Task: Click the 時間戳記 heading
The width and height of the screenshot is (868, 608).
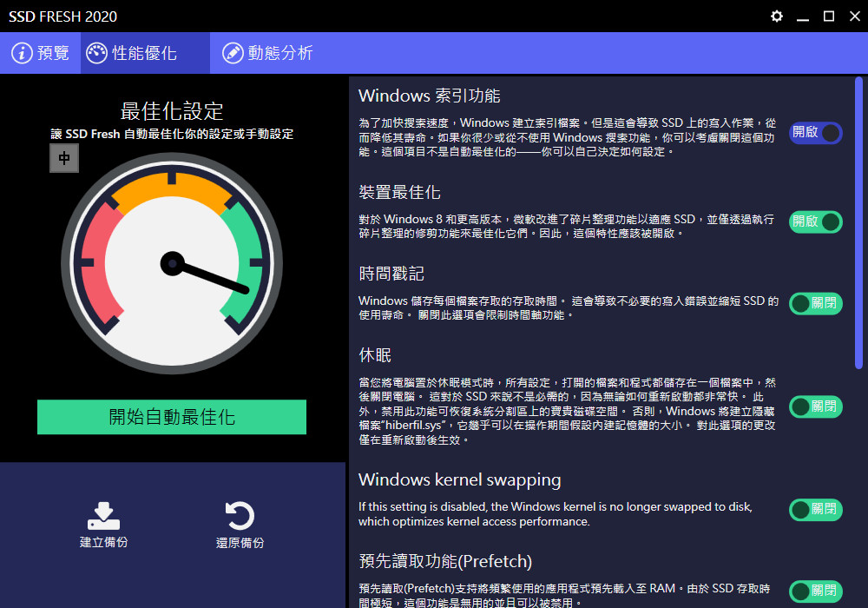Action: pos(391,274)
